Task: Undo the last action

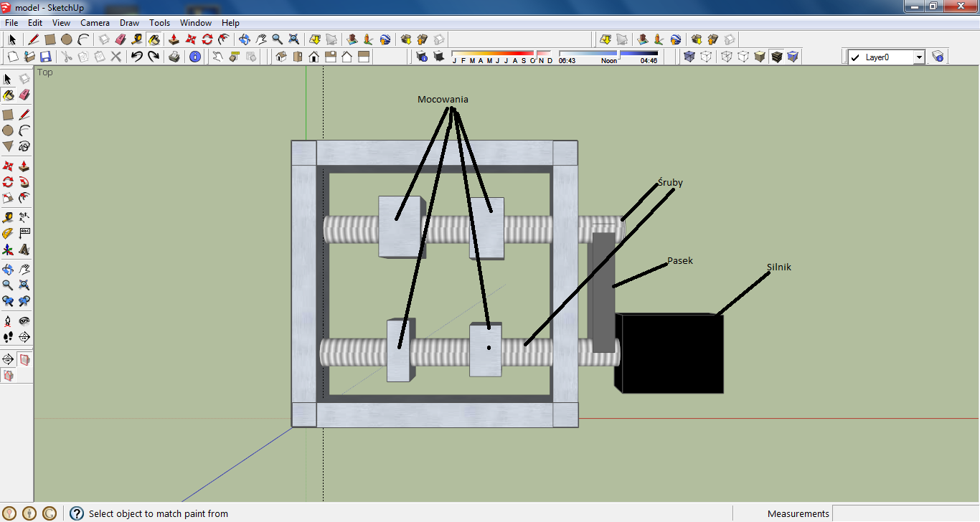Action: (136, 56)
